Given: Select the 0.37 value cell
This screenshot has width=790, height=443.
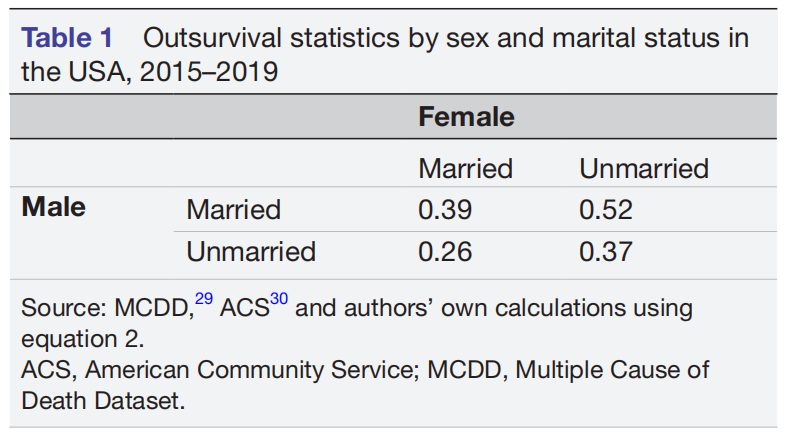Looking at the screenshot, I should pos(606,251).
